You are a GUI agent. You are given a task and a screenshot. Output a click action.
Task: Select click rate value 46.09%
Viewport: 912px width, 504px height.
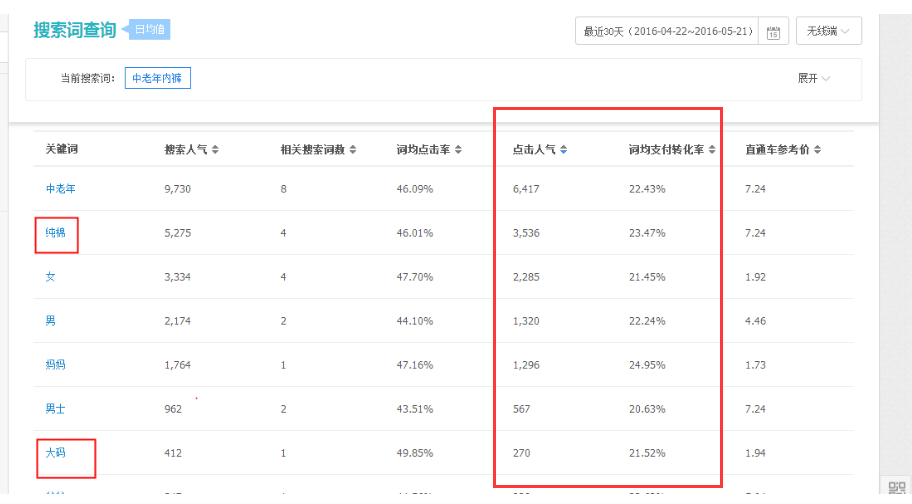click(415, 189)
